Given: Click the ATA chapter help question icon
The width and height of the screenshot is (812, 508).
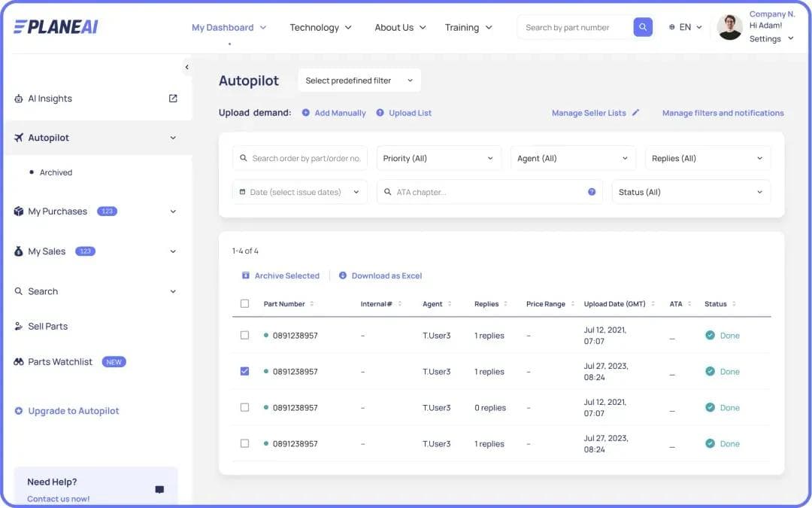Looking at the screenshot, I should pyautogui.click(x=592, y=192).
